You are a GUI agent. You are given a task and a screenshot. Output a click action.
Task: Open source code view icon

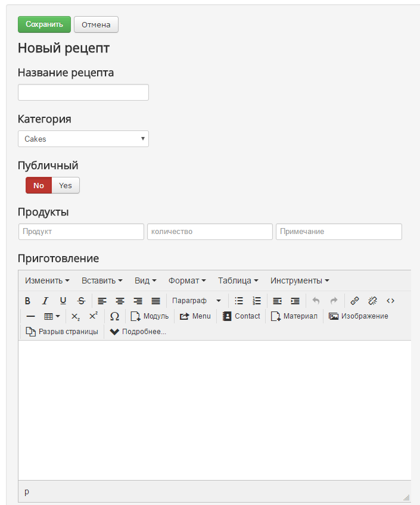[390, 301]
